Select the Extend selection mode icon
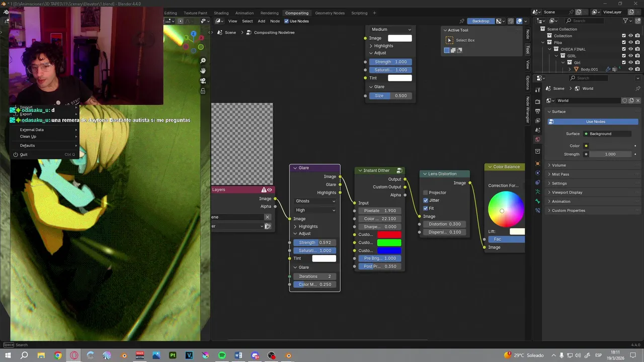 point(453,50)
